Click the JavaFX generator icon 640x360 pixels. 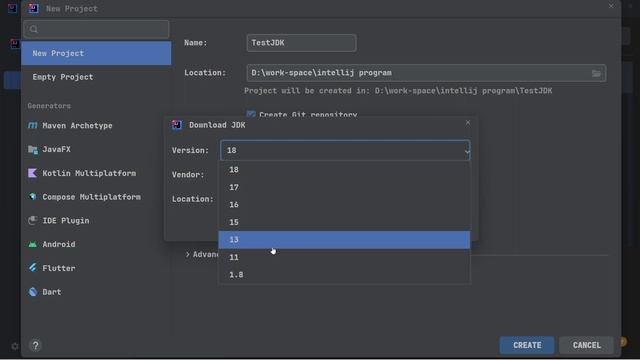pyautogui.click(x=33, y=149)
